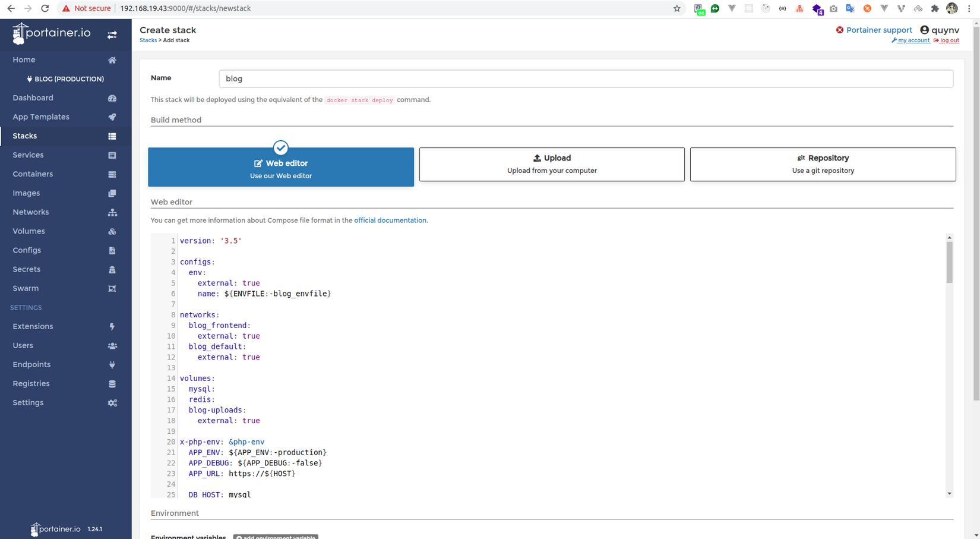Select git Repository build method

coord(823,164)
